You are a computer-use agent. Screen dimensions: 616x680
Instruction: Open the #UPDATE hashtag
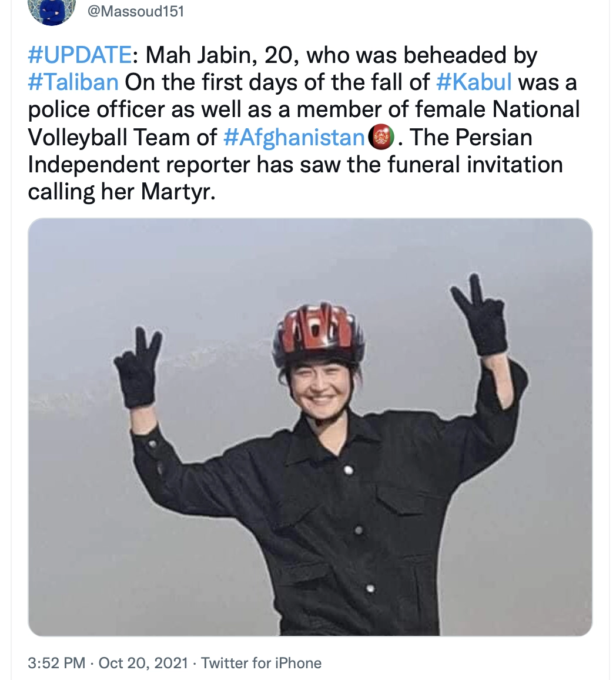[x=80, y=55]
